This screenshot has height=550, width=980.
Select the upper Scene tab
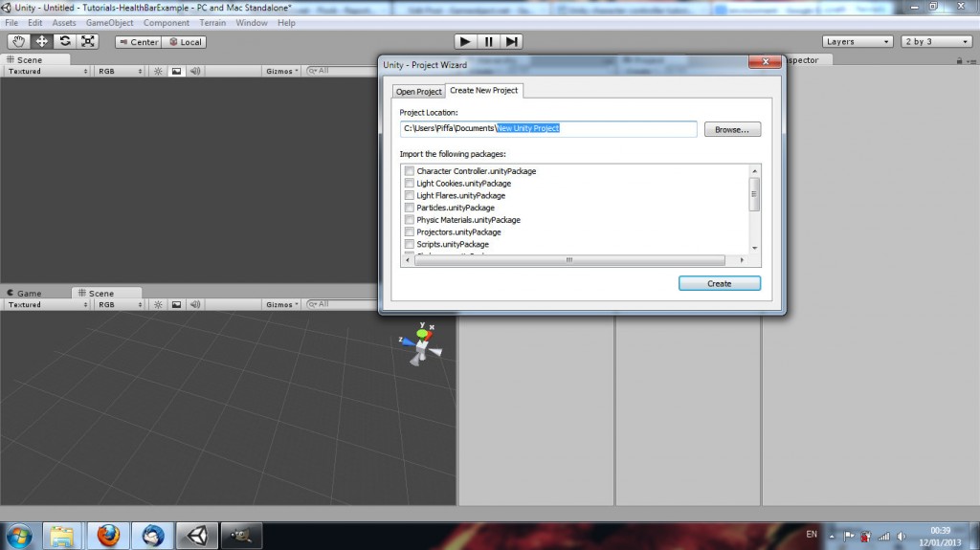35,59
